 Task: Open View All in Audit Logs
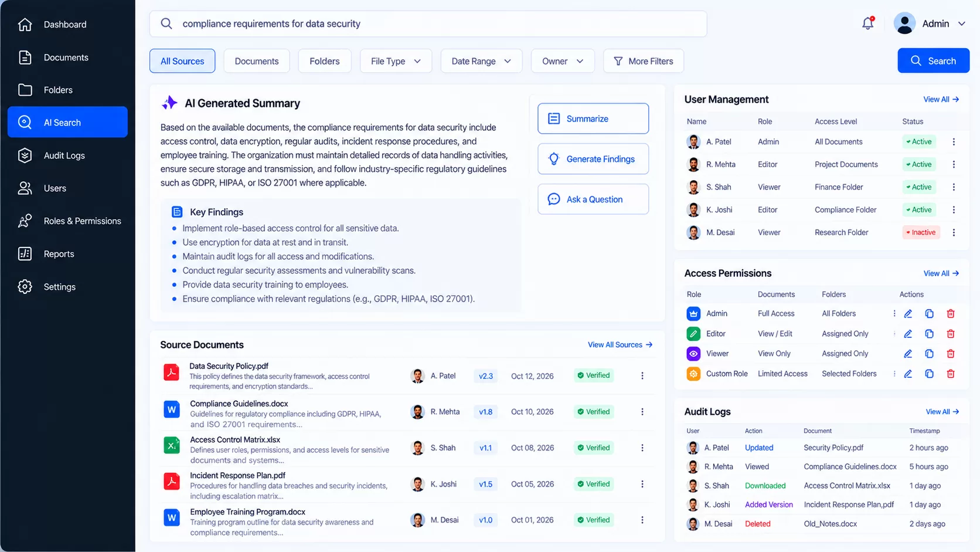[x=942, y=412]
